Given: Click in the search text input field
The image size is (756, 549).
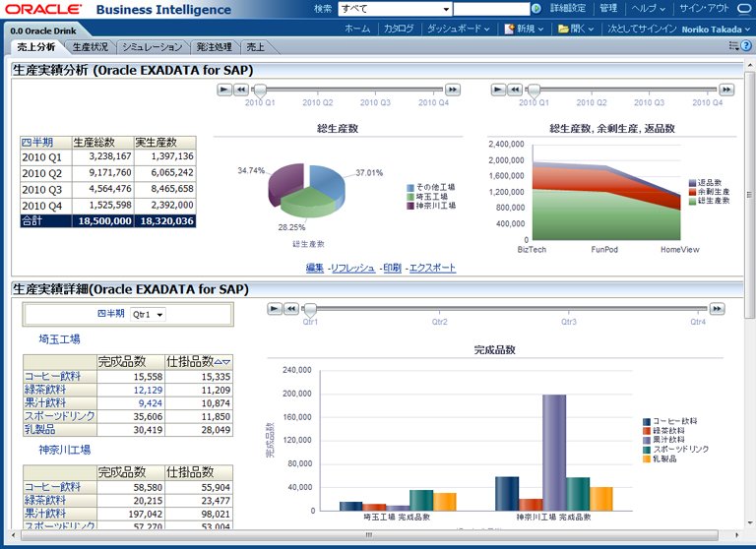Looking at the screenshot, I should (x=491, y=9).
